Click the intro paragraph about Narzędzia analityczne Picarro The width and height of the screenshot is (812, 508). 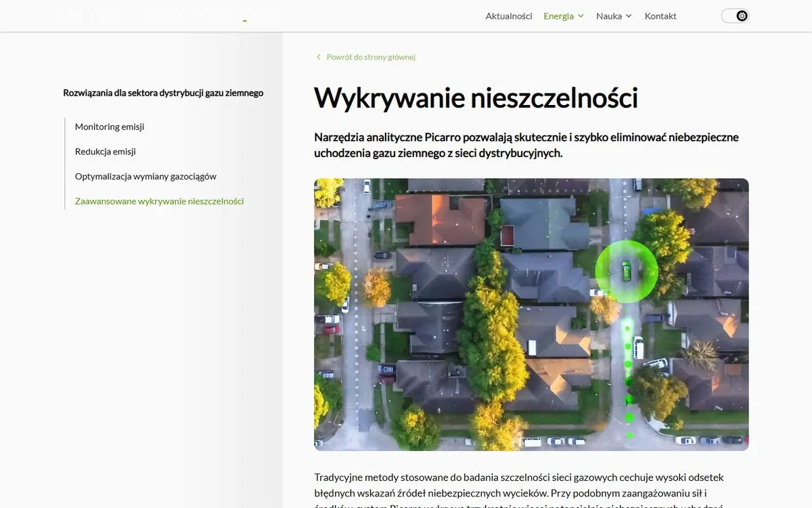[526, 145]
